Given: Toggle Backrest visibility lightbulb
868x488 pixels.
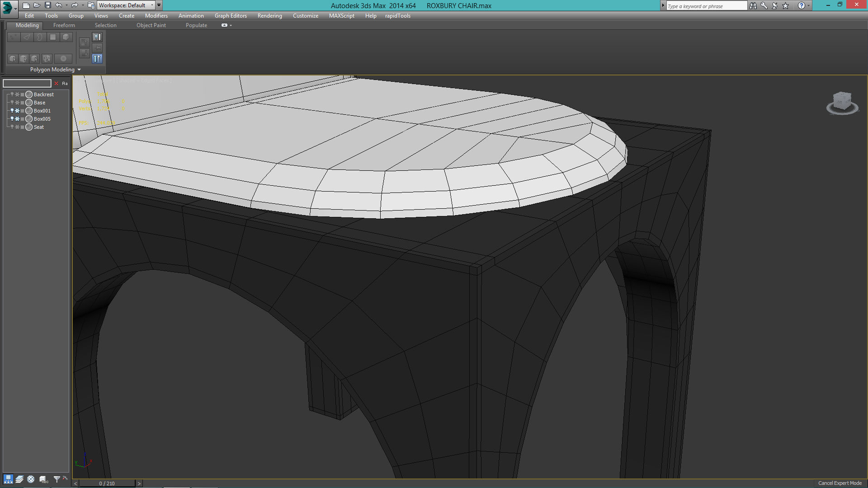Looking at the screenshot, I should (12, 94).
